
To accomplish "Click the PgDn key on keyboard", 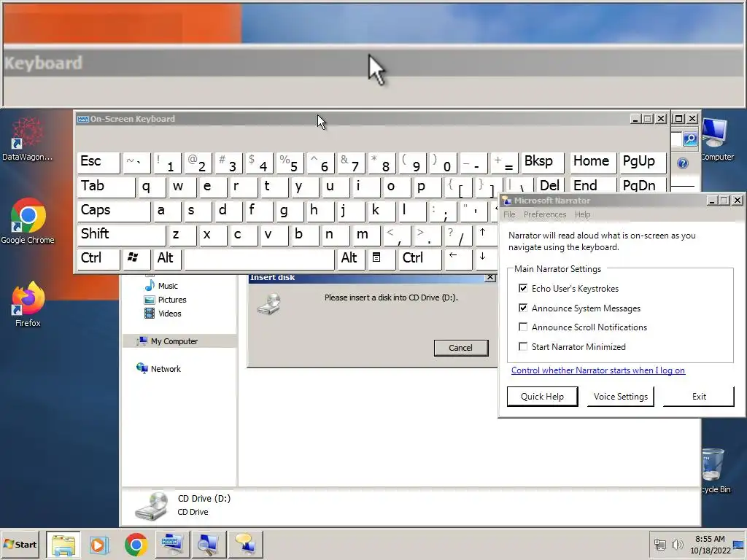I will [x=642, y=186].
